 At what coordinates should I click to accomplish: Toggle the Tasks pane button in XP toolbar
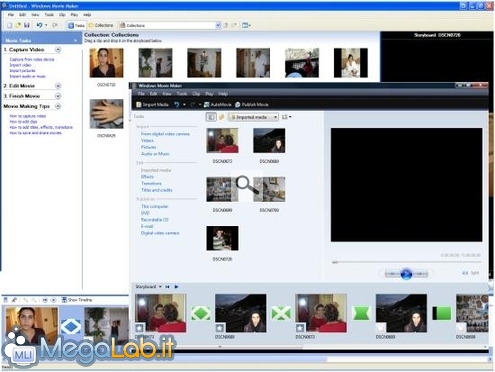pos(76,25)
